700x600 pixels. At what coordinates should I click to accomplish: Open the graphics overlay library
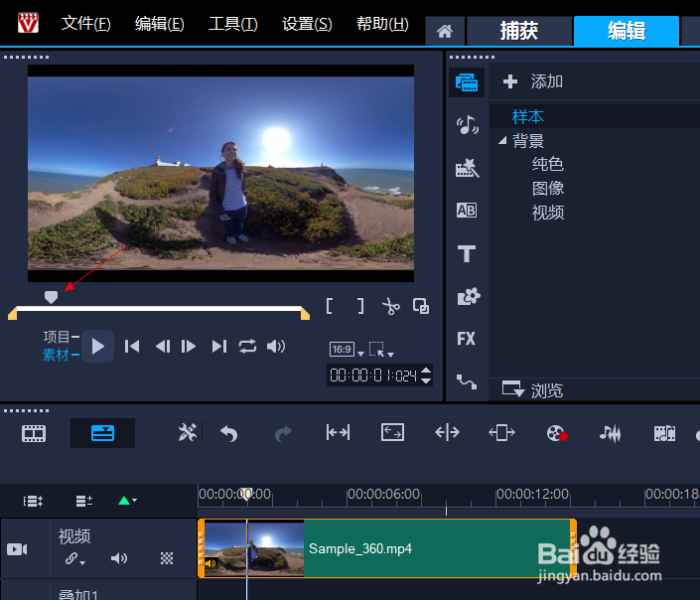click(x=468, y=296)
